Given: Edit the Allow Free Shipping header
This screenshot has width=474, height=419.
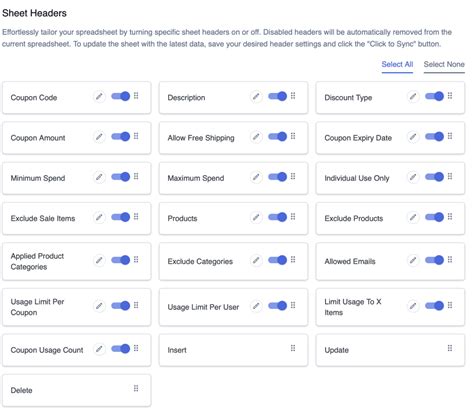Looking at the screenshot, I should [256, 137].
